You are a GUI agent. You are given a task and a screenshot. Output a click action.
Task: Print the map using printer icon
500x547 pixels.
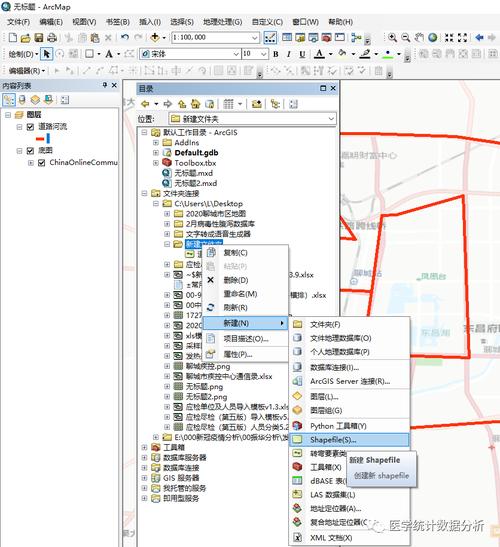coord(52,37)
